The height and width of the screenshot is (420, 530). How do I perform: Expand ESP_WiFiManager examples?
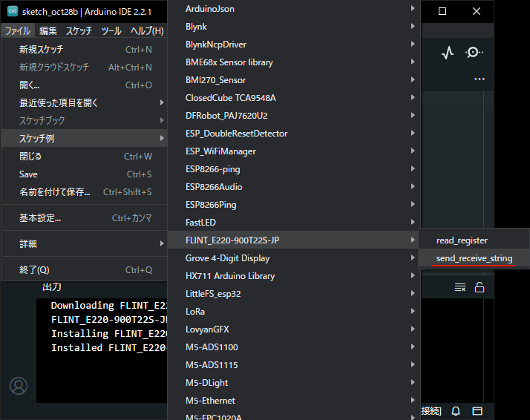294,151
